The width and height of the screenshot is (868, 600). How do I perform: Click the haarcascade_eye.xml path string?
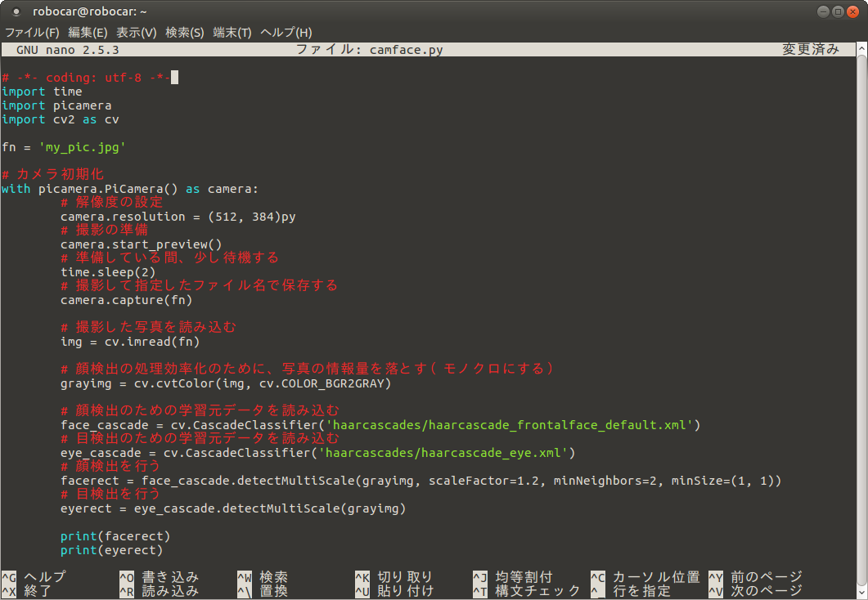tap(443, 453)
